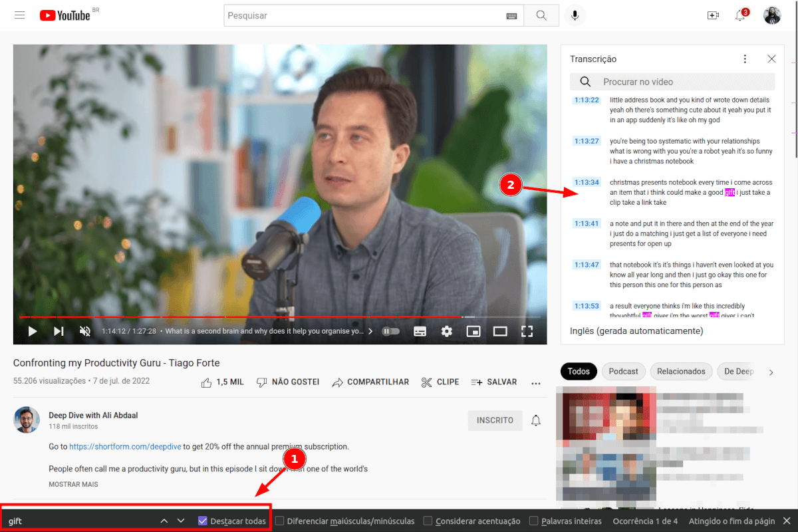Open the shortform.com/deepdive link
Image resolution: width=798 pixels, height=532 pixels.
(126, 447)
